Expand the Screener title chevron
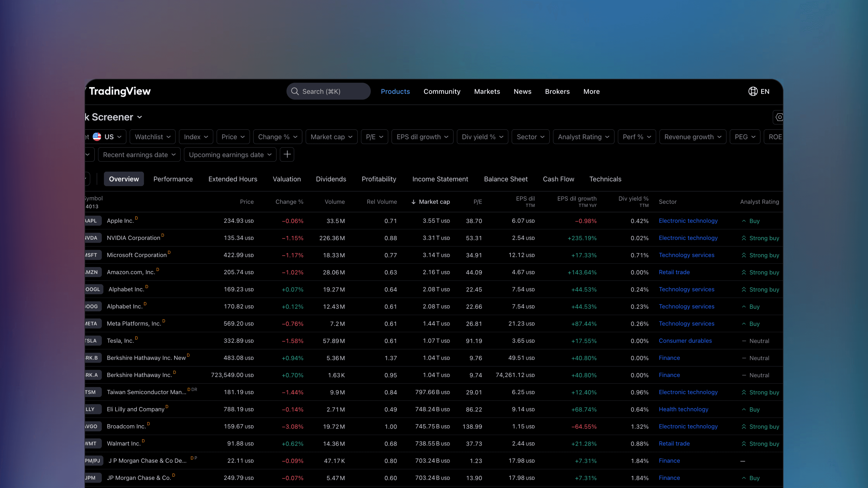The image size is (868, 488). 140,117
